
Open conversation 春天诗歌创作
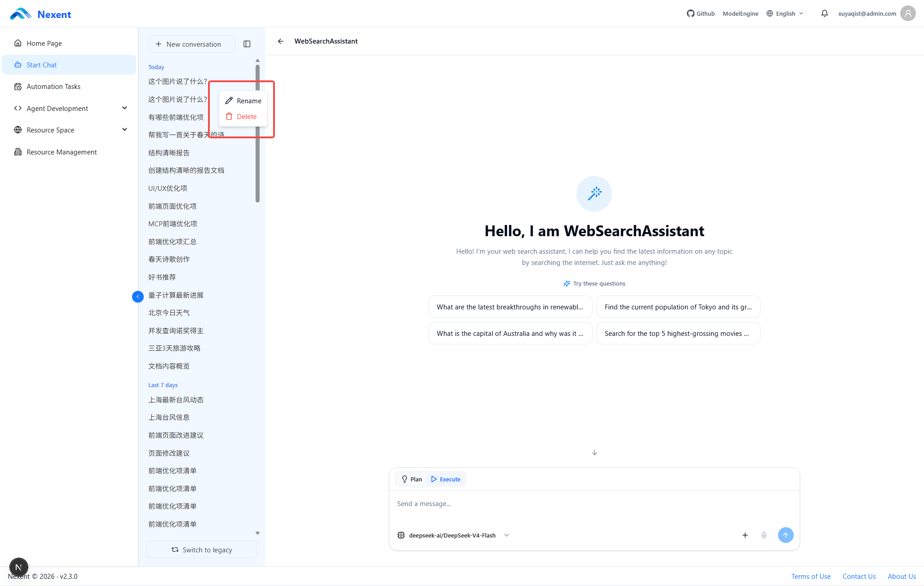[169, 259]
